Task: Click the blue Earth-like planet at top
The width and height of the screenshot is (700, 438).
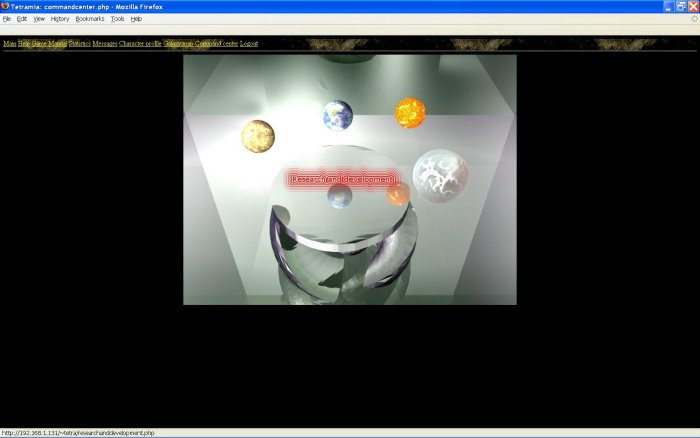Action: (x=338, y=115)
